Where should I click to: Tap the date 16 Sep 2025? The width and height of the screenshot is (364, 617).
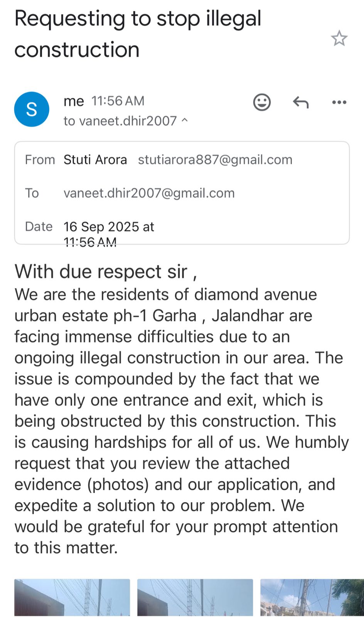point(108,227)
